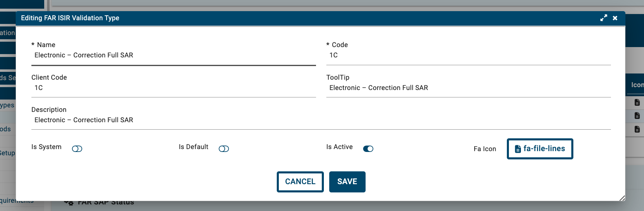The image size is (644, 211).
Task: Focus the Name input field
Action: tap(173, 55)
